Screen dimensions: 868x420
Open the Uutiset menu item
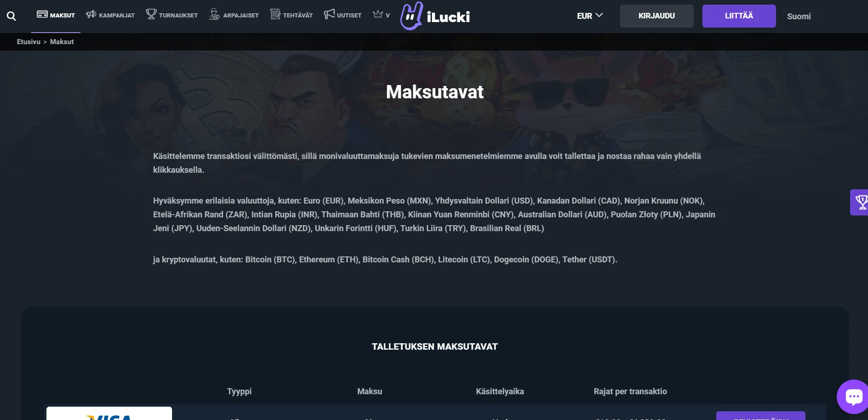pos(343,15)
